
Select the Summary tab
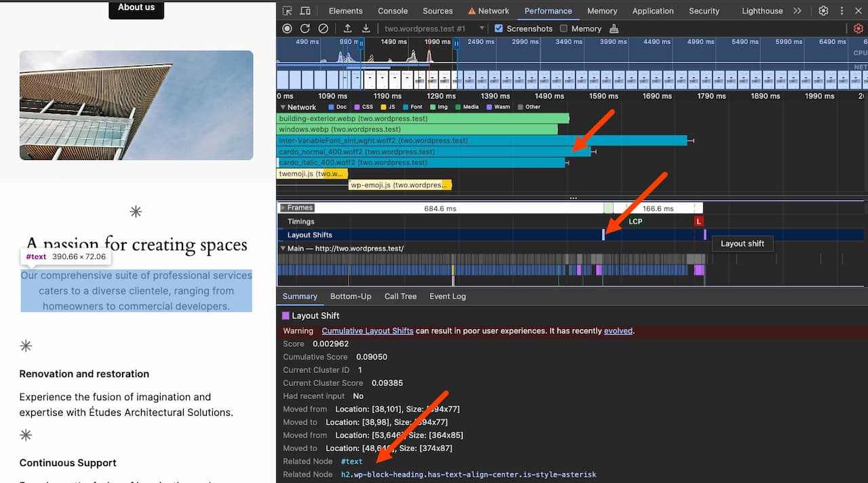coord(300,296)
